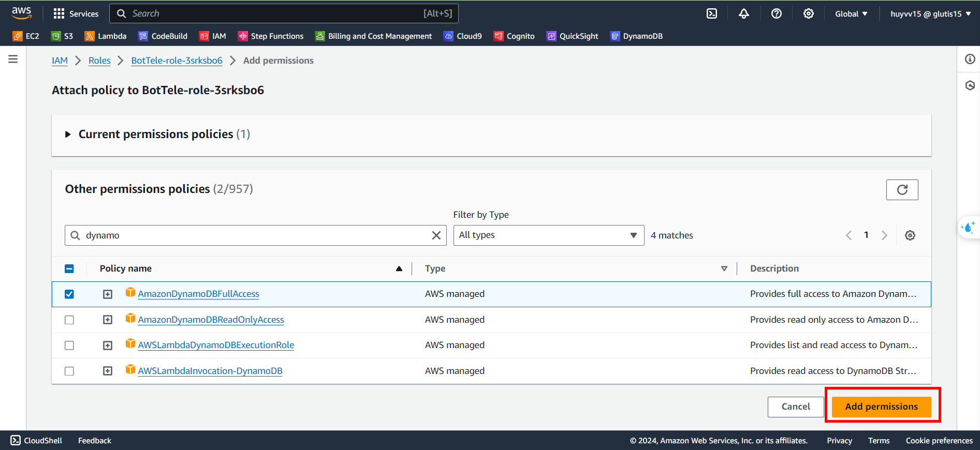This screenshot has width=980, height=450.
Task: Open the huyvv15 account menu
Action: coord(931,14)
